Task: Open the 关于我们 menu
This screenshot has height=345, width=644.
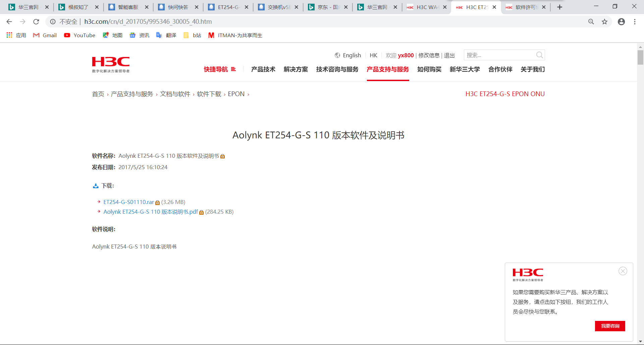Action: 533,69
